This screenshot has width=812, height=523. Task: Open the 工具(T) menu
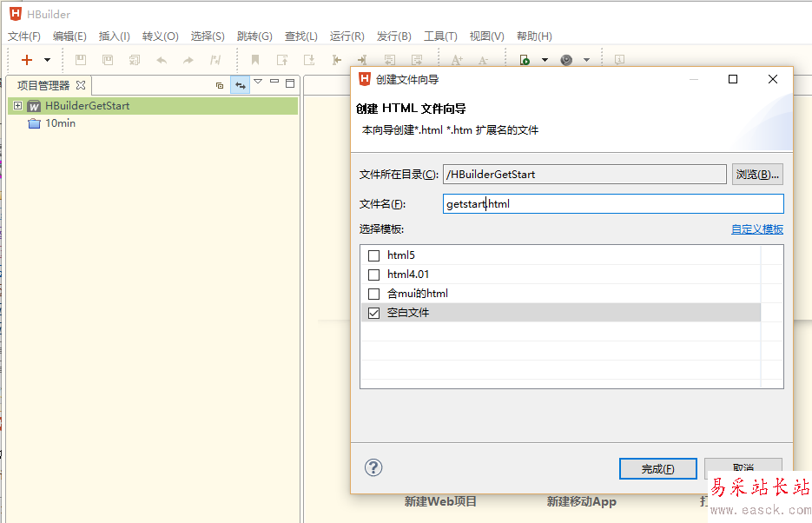coord(440,36)
